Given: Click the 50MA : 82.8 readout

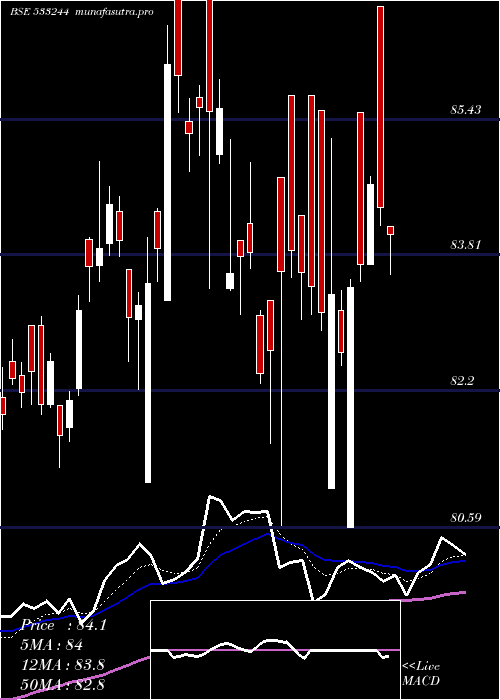Looking at the screenshot, I should (x=63, y=684).
